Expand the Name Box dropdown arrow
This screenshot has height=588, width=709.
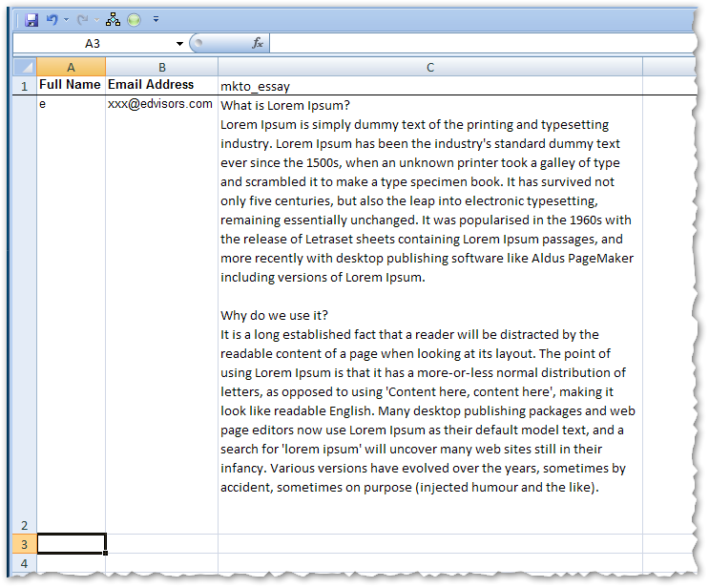[x=179, y=43]
